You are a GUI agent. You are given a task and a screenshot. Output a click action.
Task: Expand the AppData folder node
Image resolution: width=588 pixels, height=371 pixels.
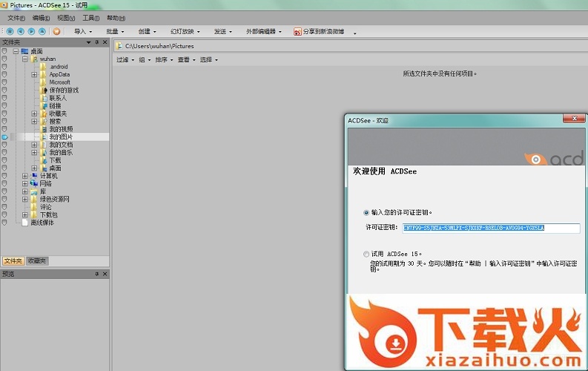[34, 75]
